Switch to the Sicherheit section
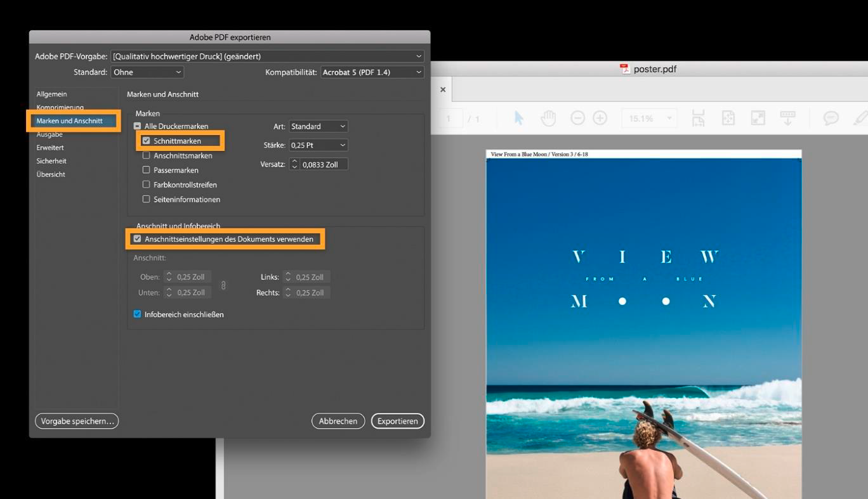The width and height of the screenshot is (868, 499). pos(51,161)
